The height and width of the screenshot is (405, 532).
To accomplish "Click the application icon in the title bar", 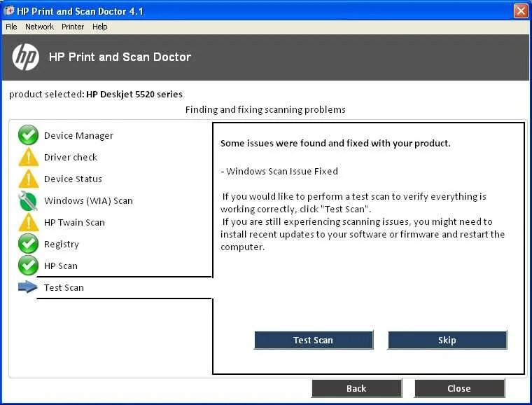I will click(9, 11).
